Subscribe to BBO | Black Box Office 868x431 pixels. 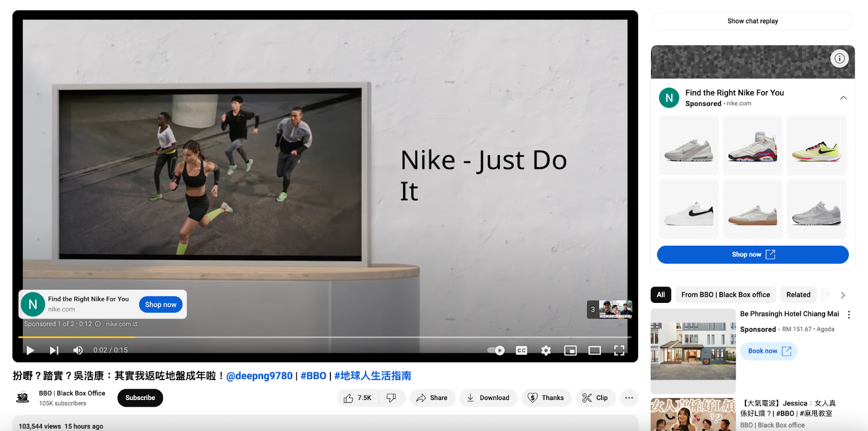(x=140, y=398)
